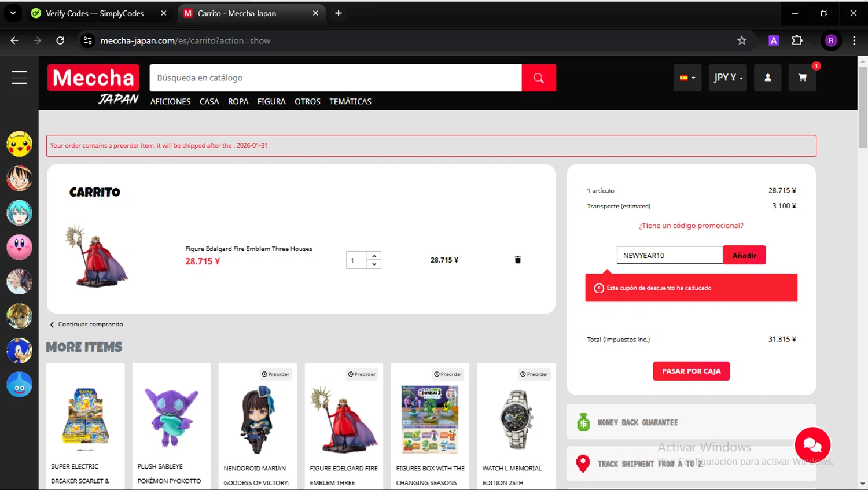This screenshot has height=490, width=868.
Task: Click the browser address bar URL
Action: pyautogui.click(x=185, y=40)
